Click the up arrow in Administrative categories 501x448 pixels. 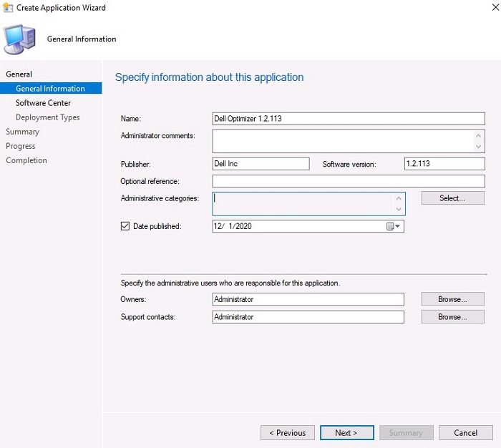tap(399, 198)
